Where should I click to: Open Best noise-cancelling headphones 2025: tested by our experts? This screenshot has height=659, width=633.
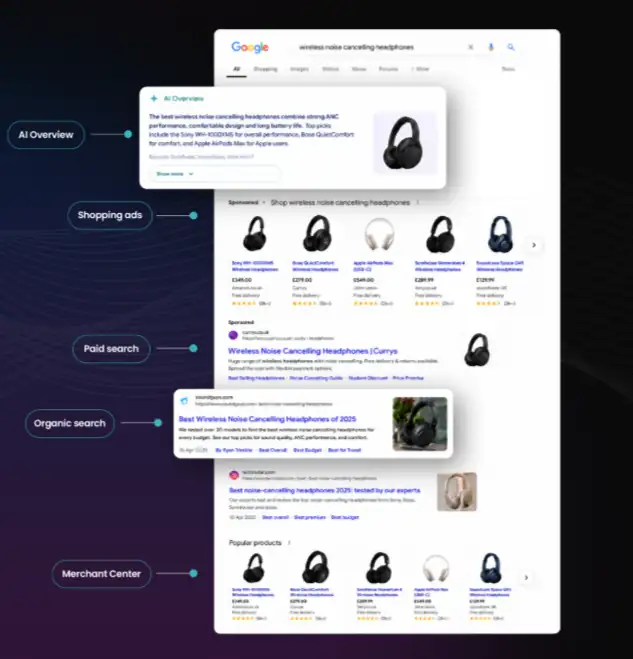(324, 490)
